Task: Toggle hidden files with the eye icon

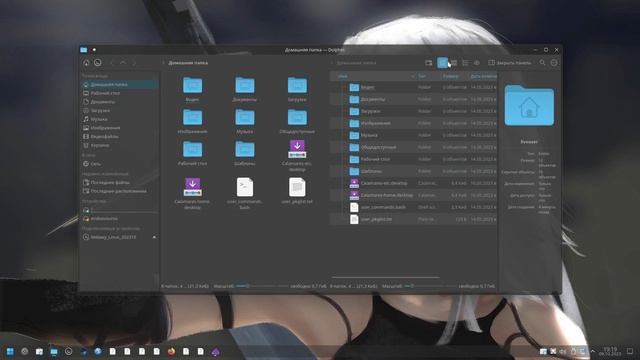Action: pyautogui.click(x=477, y=63)
